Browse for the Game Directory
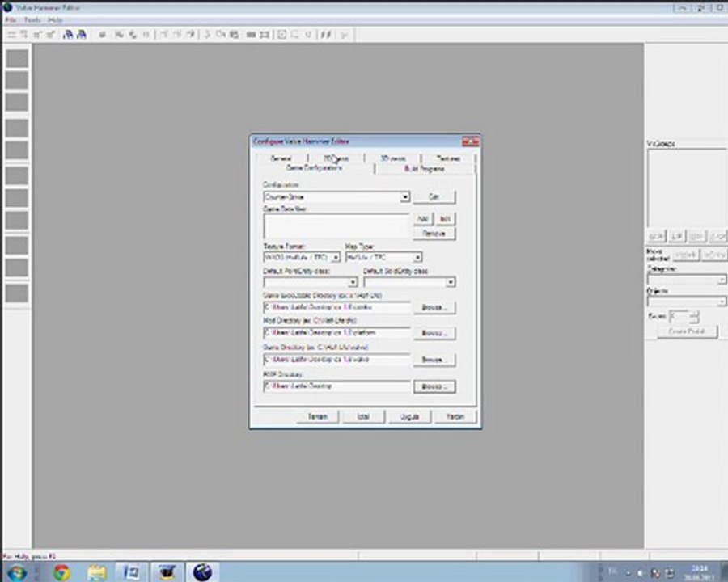Viewport: 728px width, 582px height. click(x=434, y=360)
